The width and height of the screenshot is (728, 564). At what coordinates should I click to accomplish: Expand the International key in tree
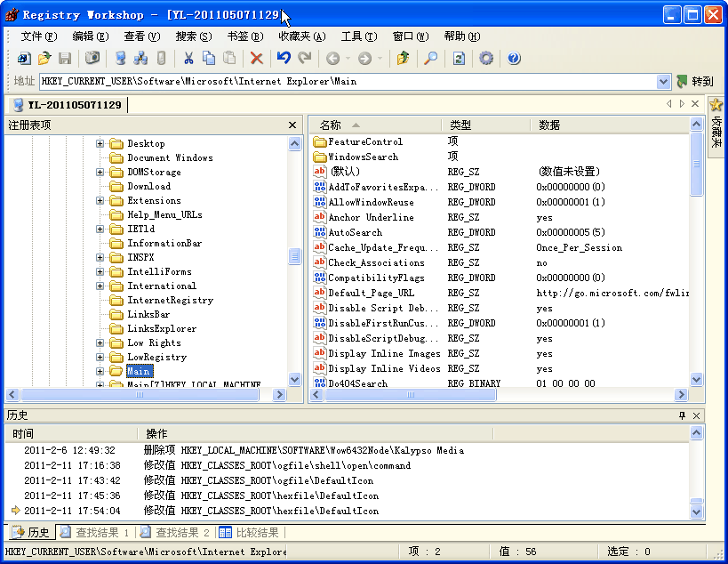click(100, 286)
